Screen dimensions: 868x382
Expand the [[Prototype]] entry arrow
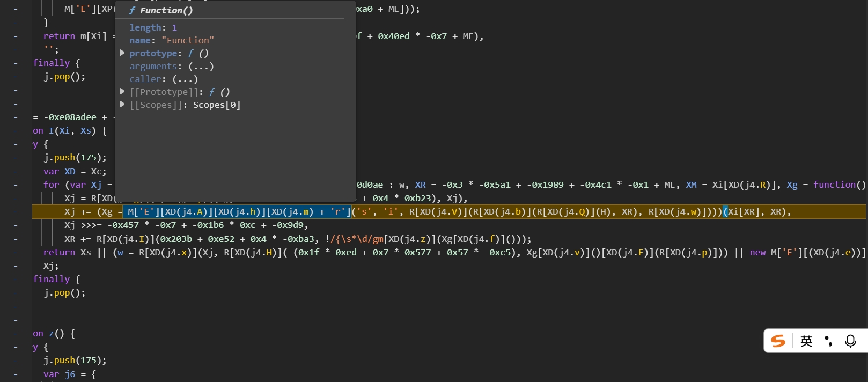(122, 92)
